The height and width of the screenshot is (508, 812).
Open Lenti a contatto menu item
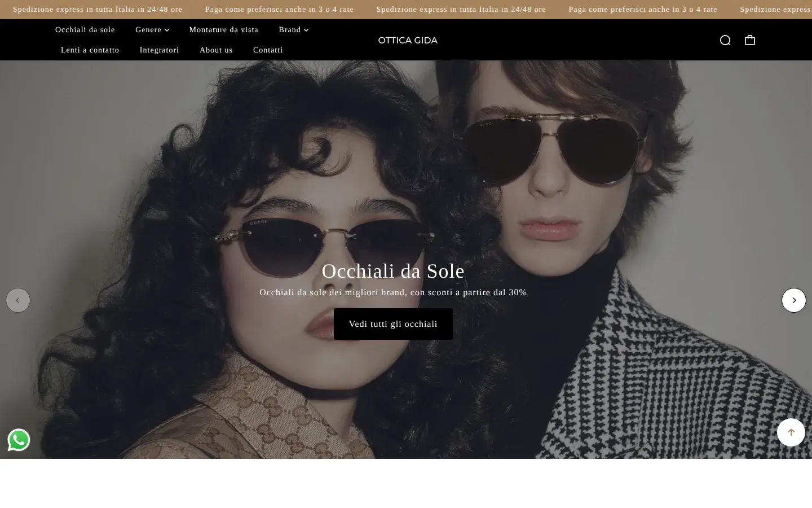pyautogui.click(x=90, y=50)
